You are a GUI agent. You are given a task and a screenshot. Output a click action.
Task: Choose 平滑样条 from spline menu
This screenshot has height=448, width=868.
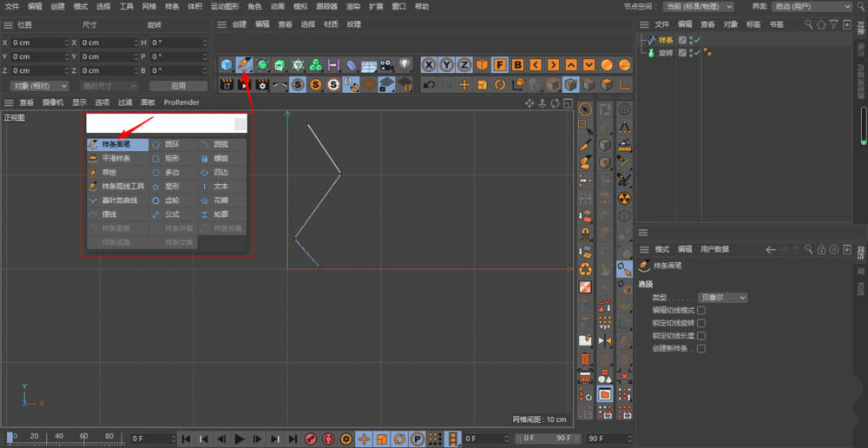pos(117,158)
